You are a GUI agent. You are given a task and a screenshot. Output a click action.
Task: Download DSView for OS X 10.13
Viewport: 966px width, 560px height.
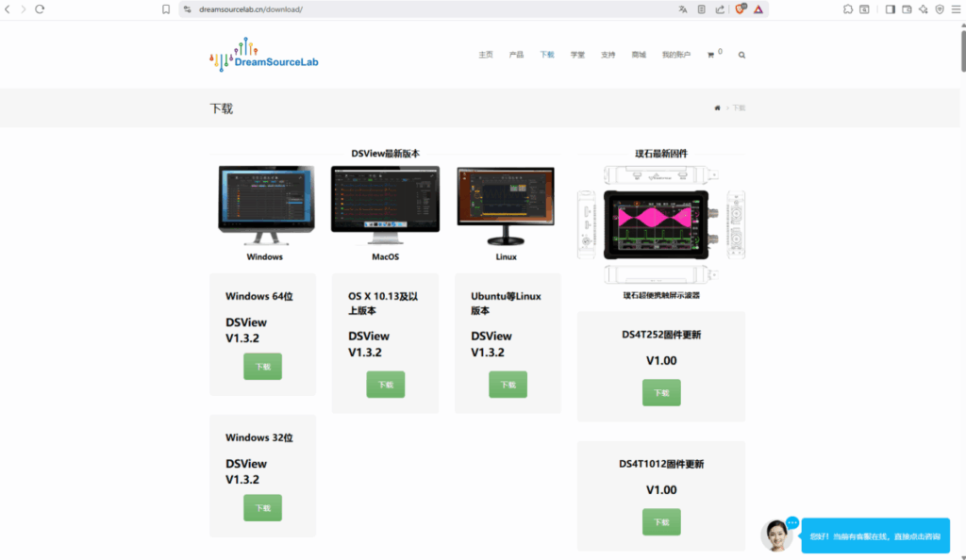coord(386,385)
